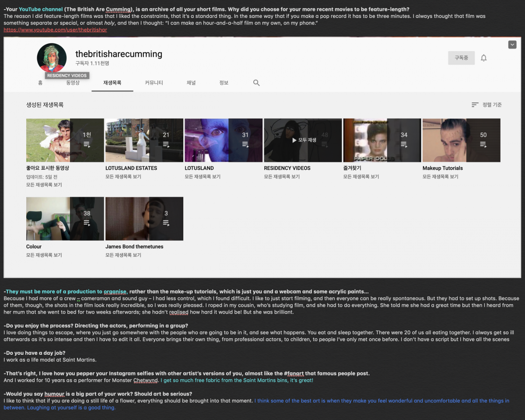Click playlist icon on Makeup Tutorials thumbnail
This screenshot has width=525, height=420.
pyautogui.click(x=483, y=144)
